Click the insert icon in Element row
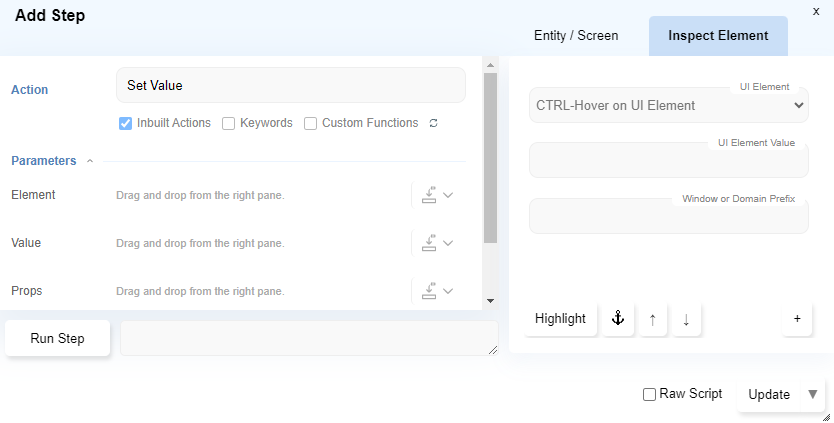Screen dimensions: 834x423 (x=429, y=195)
